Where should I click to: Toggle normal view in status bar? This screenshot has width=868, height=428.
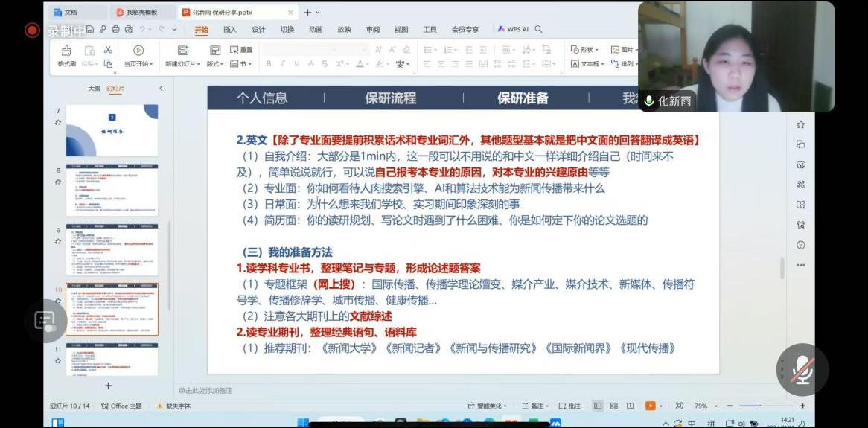pos(598,406)
